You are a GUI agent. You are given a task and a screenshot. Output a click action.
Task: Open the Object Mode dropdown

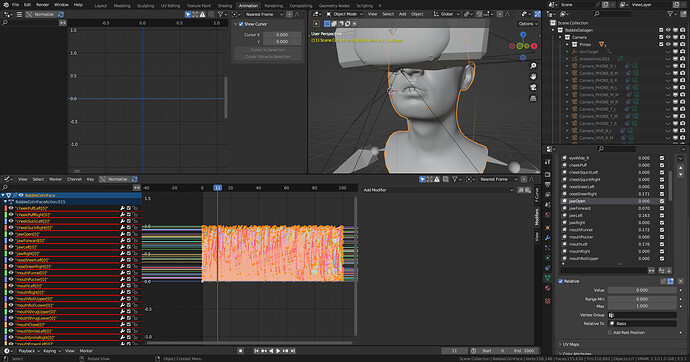[344, 14]
